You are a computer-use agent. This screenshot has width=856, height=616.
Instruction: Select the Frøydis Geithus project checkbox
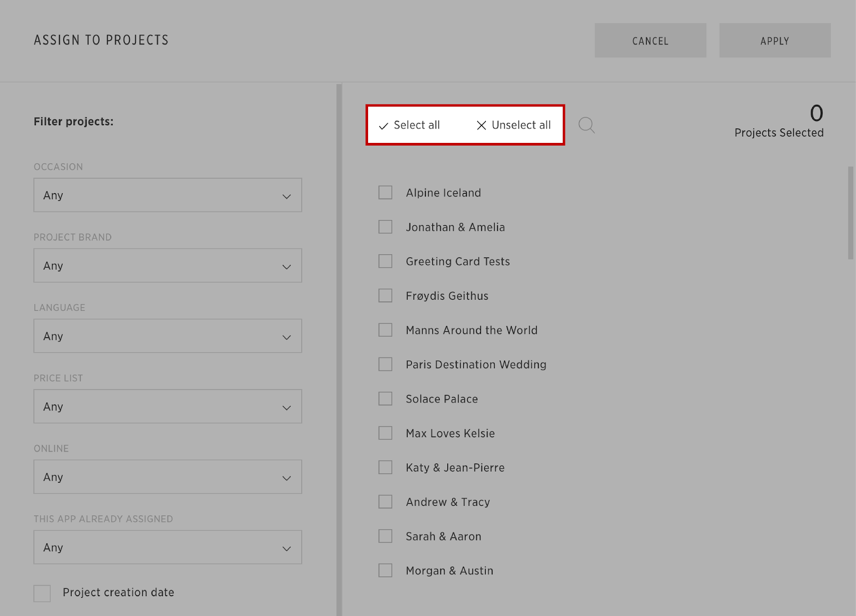(385, 296)
